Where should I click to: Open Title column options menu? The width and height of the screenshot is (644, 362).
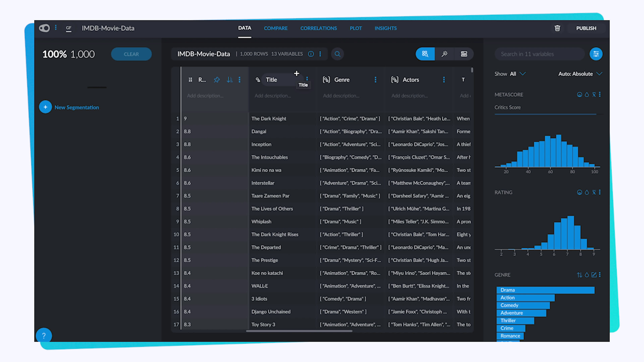click(x=307, y=78)
